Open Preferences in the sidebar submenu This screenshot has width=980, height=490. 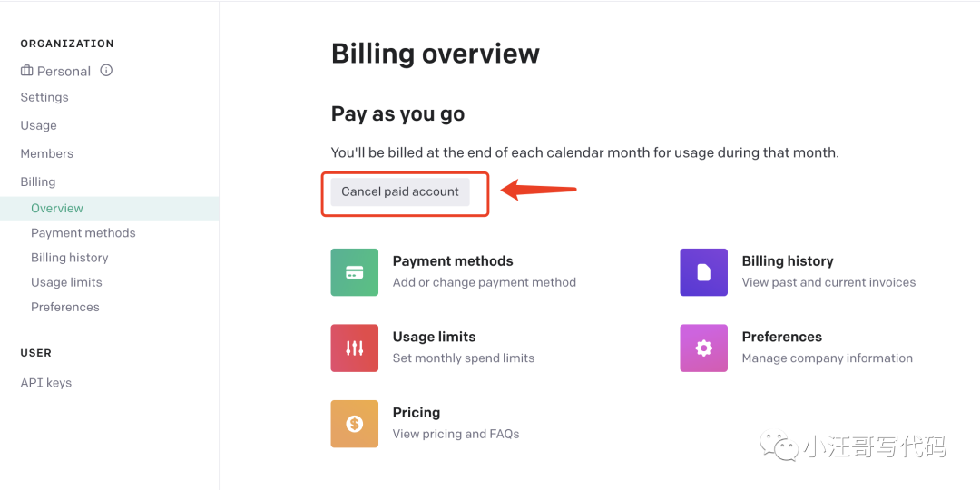pyautogui.click(x=65, y=307)
